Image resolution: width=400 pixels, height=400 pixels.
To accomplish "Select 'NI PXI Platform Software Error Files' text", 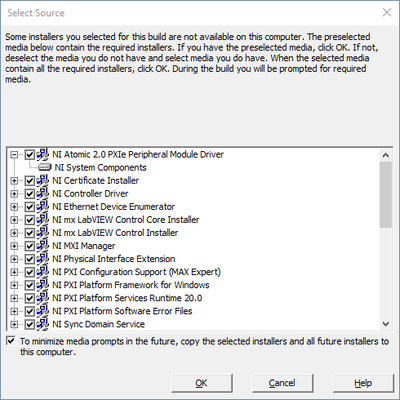I will pos(122,311).
